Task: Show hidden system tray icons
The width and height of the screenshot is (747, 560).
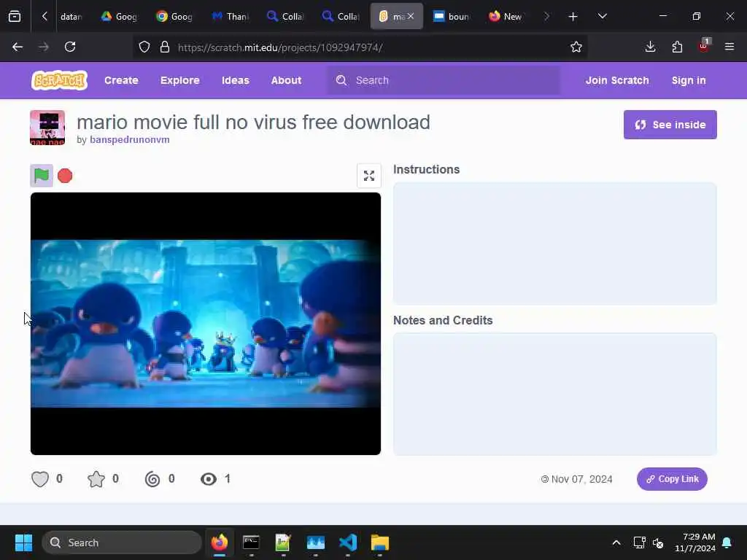Action: coord(616,542)
